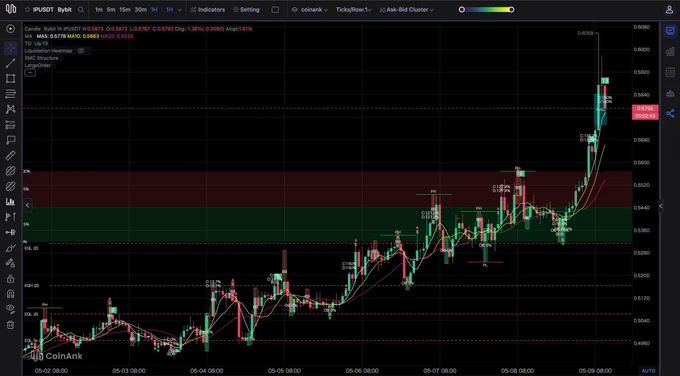
Task: Click the CoinAnk logo in the top bar
Action: (x=10, y=9)
